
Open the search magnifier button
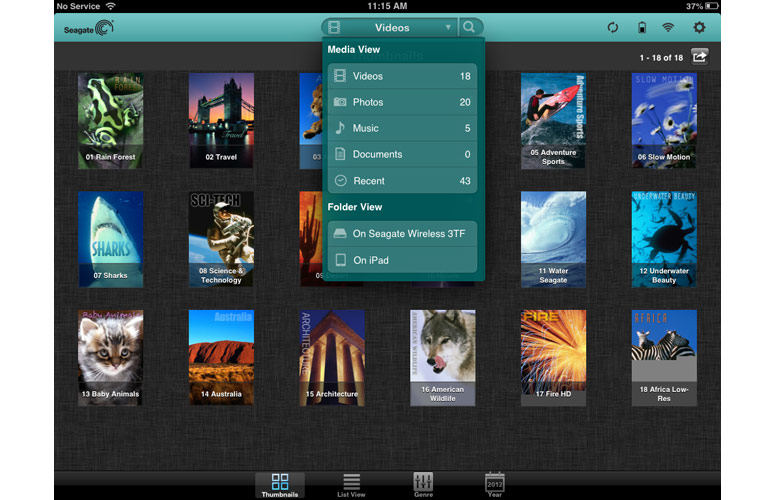click(470, 27)
